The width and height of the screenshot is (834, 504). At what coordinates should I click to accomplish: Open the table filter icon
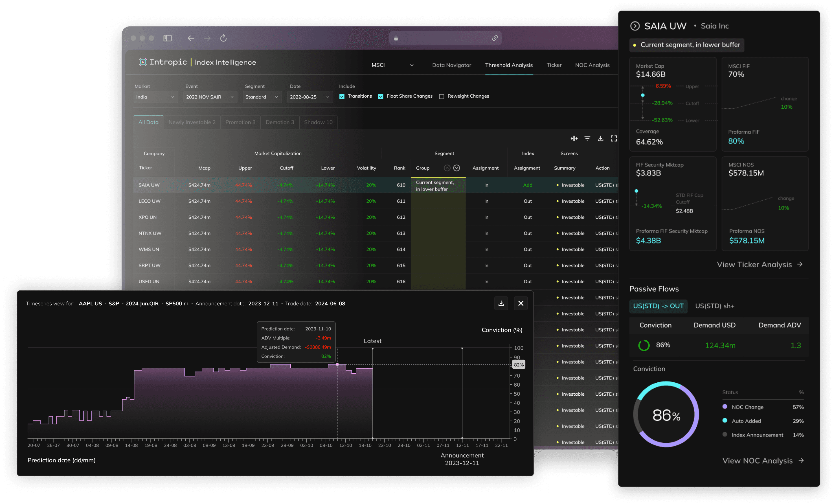[587, 139]
